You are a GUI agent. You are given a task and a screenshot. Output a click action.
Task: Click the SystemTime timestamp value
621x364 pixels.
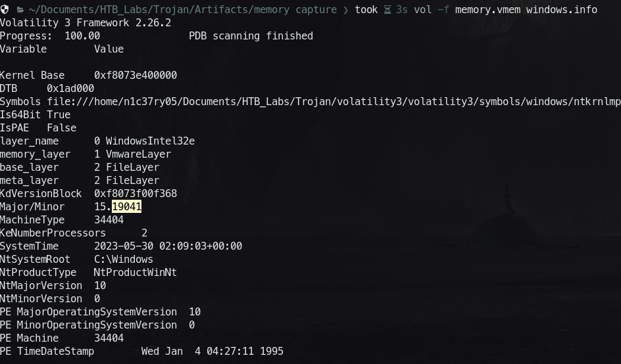pos(168,246)
